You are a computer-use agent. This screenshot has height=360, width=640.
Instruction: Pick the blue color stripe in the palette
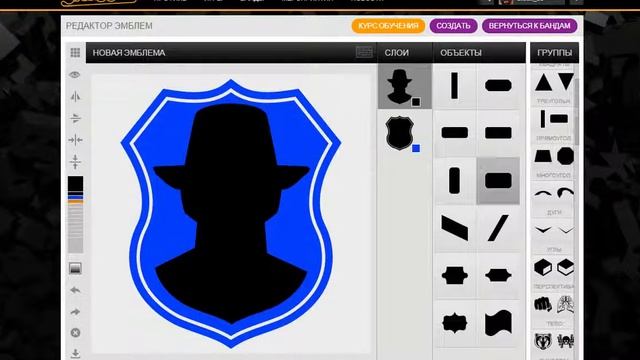[x=76, y=197]
